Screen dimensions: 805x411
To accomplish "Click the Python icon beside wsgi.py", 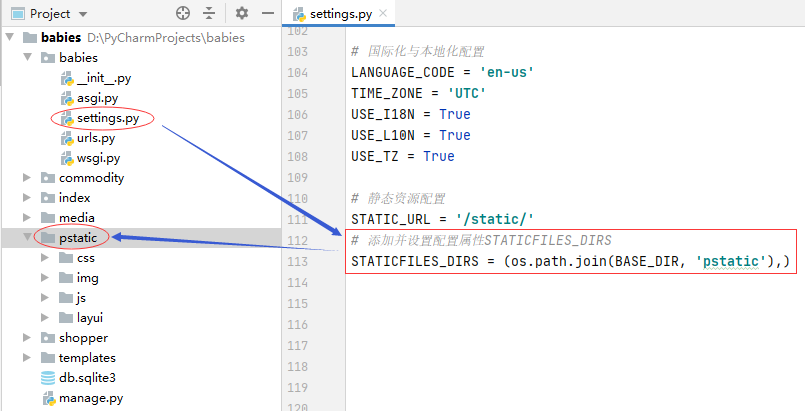I will [x=67, y=158].
